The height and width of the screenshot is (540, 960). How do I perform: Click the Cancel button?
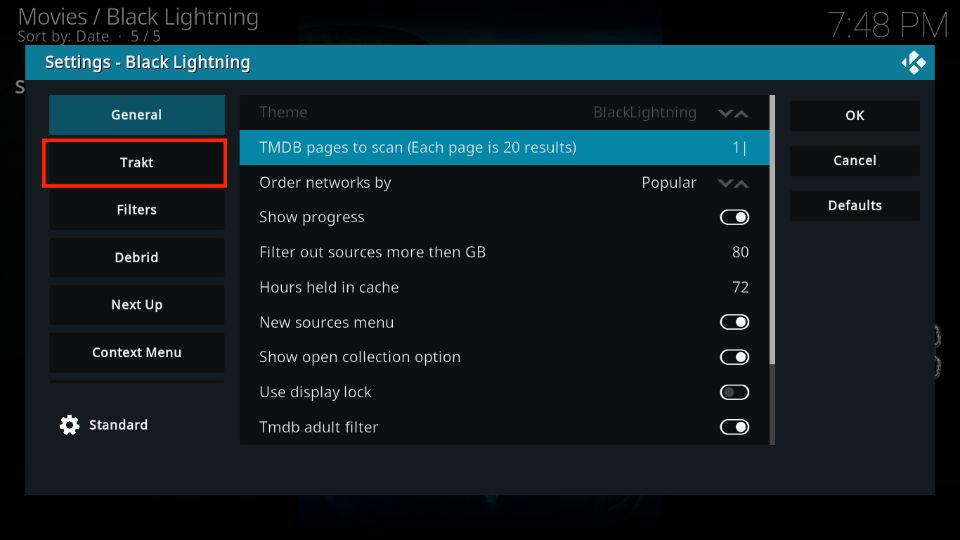click(x=855, y=160)
